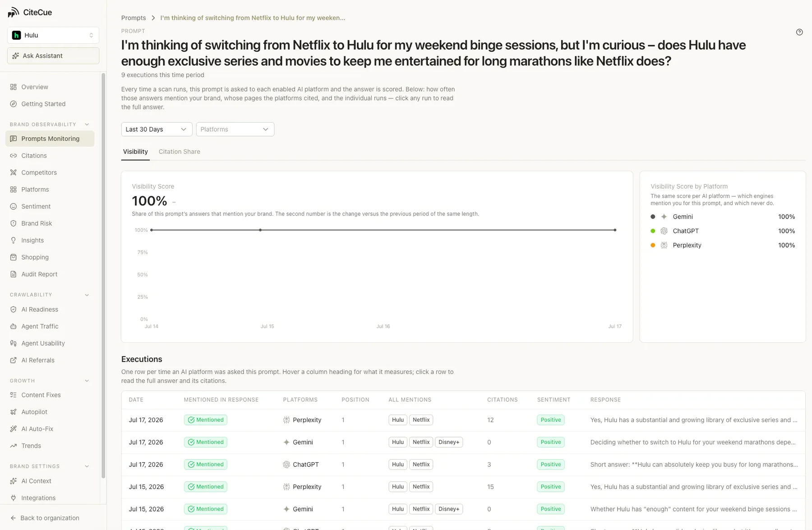This screenshot has height=530, width=812.
Task: Click the Autopilot rocket icon
Action: click(14, 412)
